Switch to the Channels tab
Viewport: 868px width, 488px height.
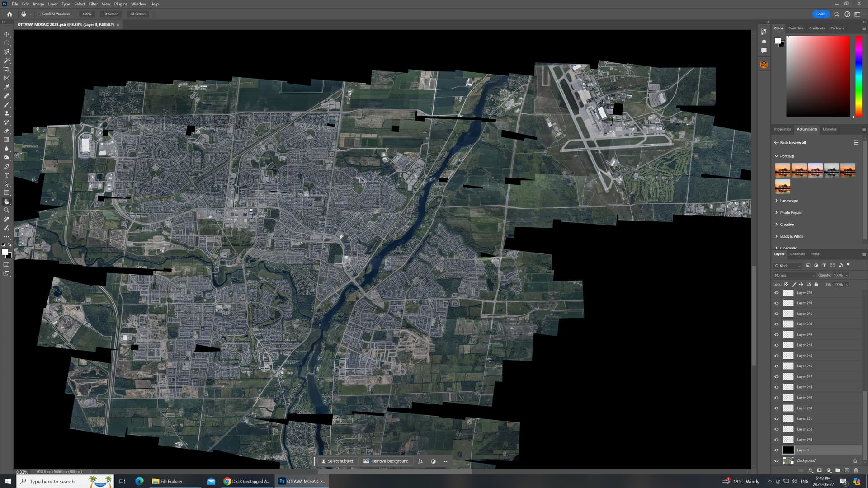(x=797, y=254)
